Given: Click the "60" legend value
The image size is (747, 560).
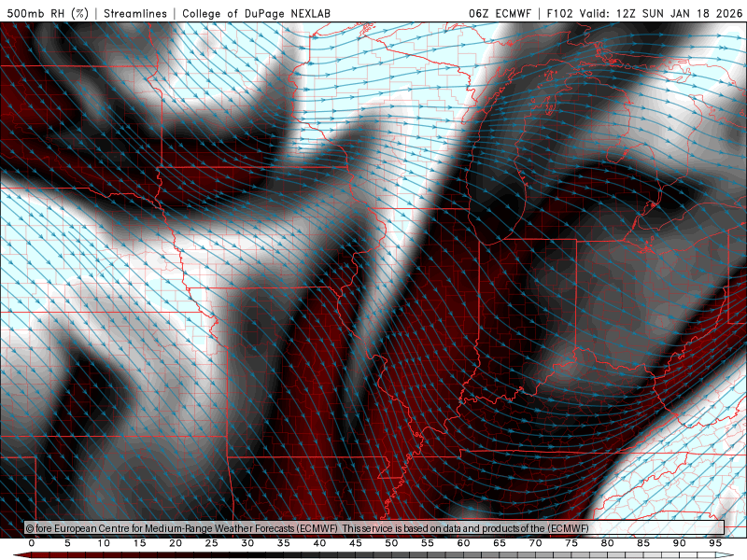Looking at the screenshot, I should (x=463, y=543).
